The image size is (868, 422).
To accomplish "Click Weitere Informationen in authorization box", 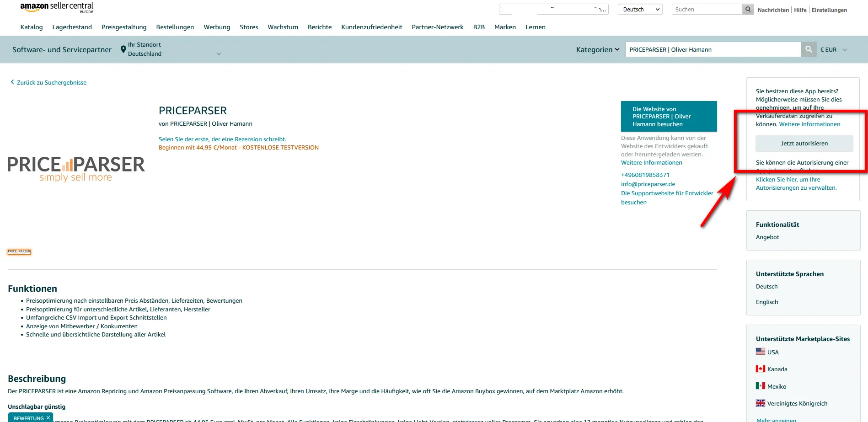I will tap(809, 124).
